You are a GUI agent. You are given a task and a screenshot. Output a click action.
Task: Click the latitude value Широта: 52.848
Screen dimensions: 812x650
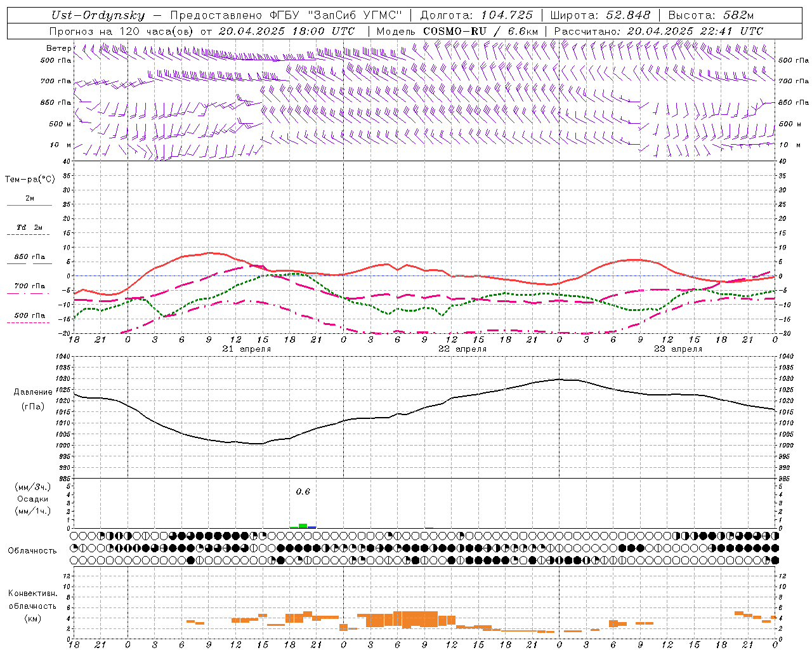tap(600, 15)
